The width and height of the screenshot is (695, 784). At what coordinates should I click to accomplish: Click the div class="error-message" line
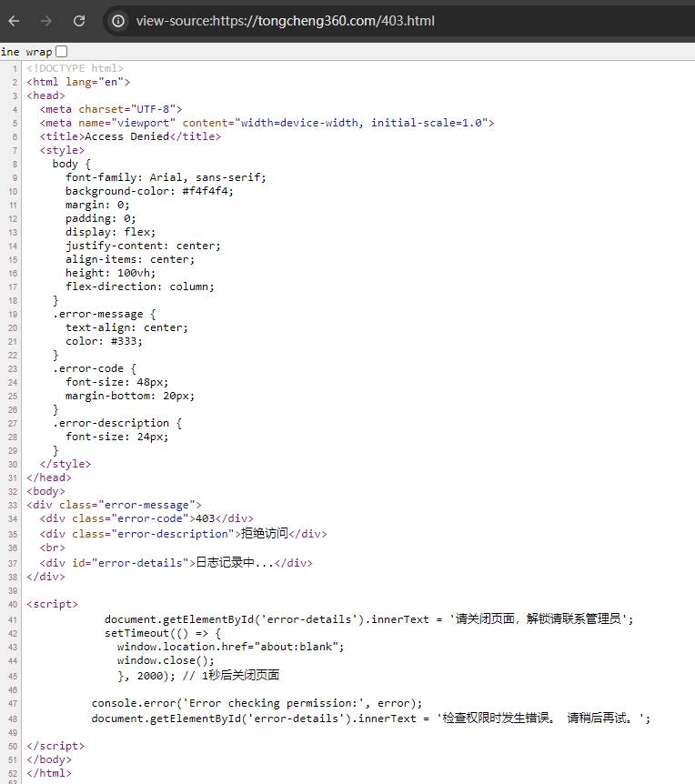point(114,505)
